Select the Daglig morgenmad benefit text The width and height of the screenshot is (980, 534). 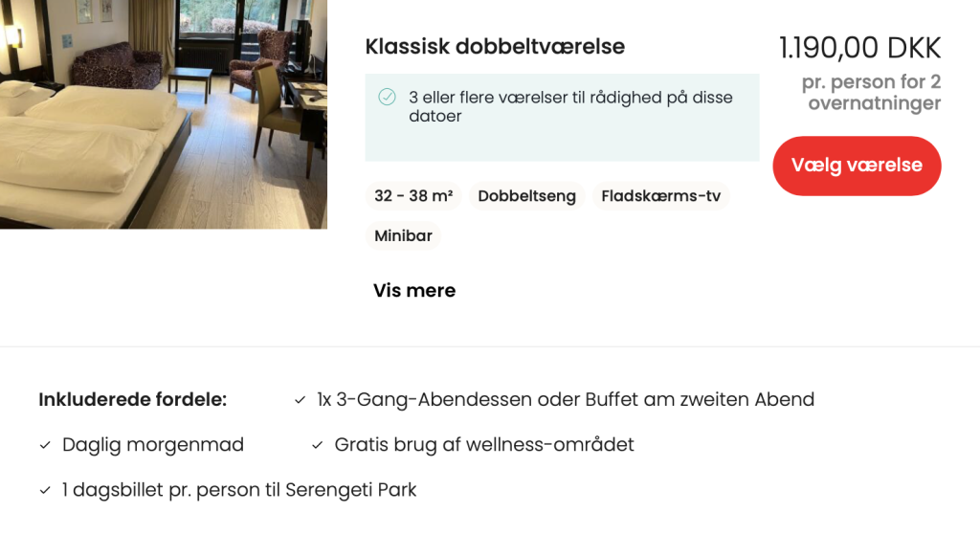click(x=153, y=445)
